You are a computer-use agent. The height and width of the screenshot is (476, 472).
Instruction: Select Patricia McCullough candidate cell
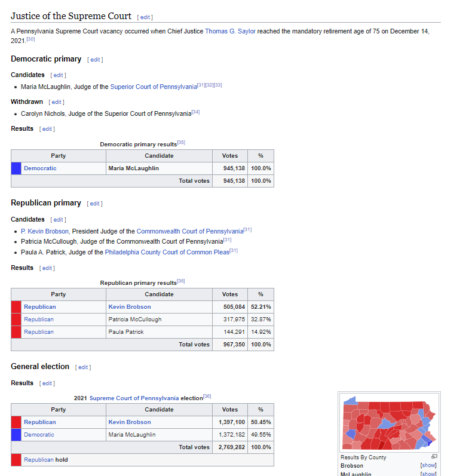[159, 320]
